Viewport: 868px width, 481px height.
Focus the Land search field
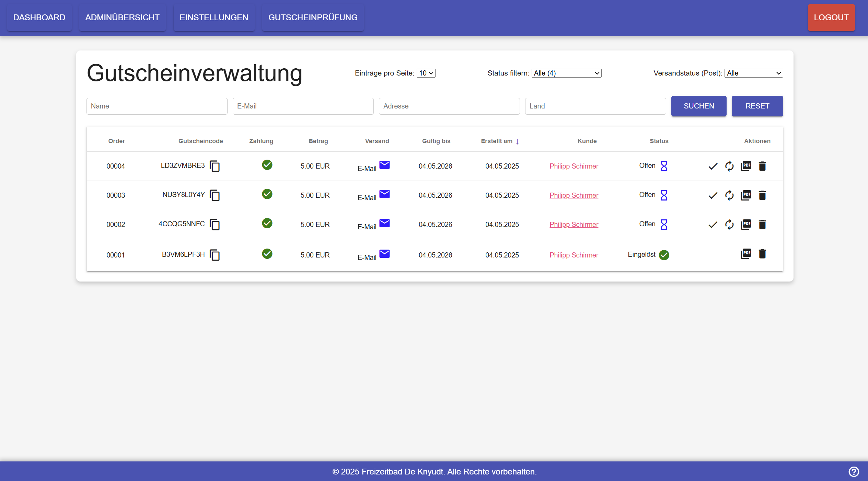tap(595, 106)
